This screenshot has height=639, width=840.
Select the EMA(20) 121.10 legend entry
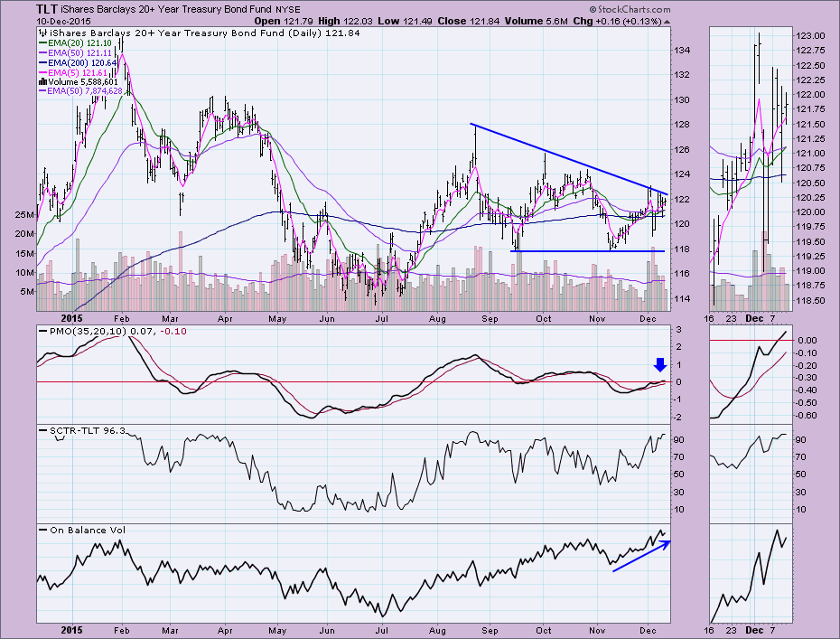pos(76,43)
